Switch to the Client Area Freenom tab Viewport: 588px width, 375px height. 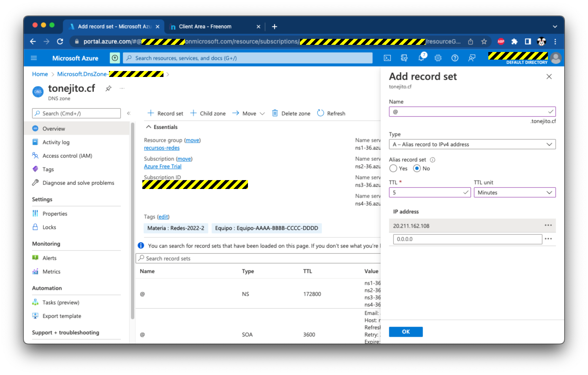[205, 27]
